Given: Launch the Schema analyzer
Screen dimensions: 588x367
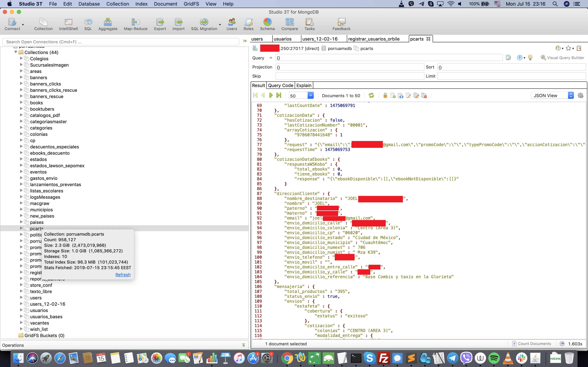Looking at the screenshot, I should coord(267,24).
